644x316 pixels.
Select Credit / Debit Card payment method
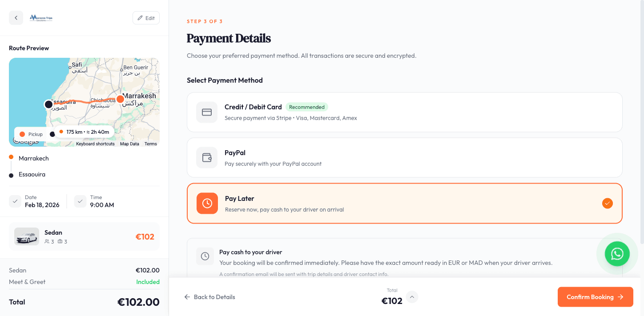point(405,112)
